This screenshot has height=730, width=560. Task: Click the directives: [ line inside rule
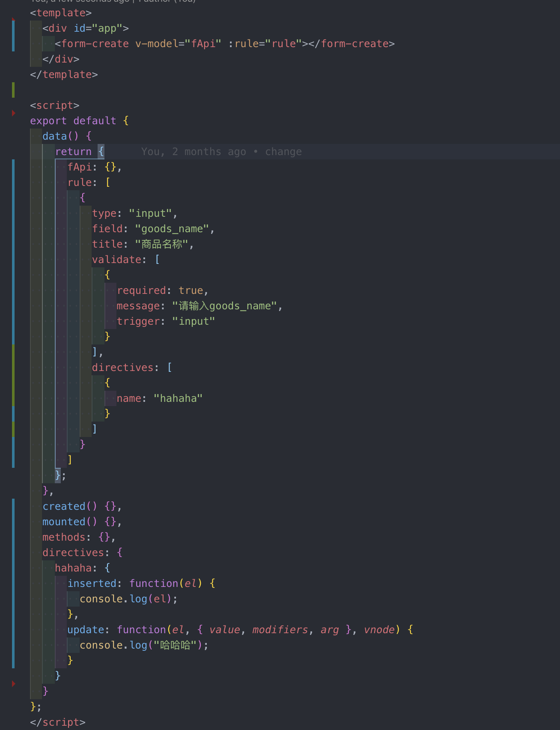coord(132,368)
